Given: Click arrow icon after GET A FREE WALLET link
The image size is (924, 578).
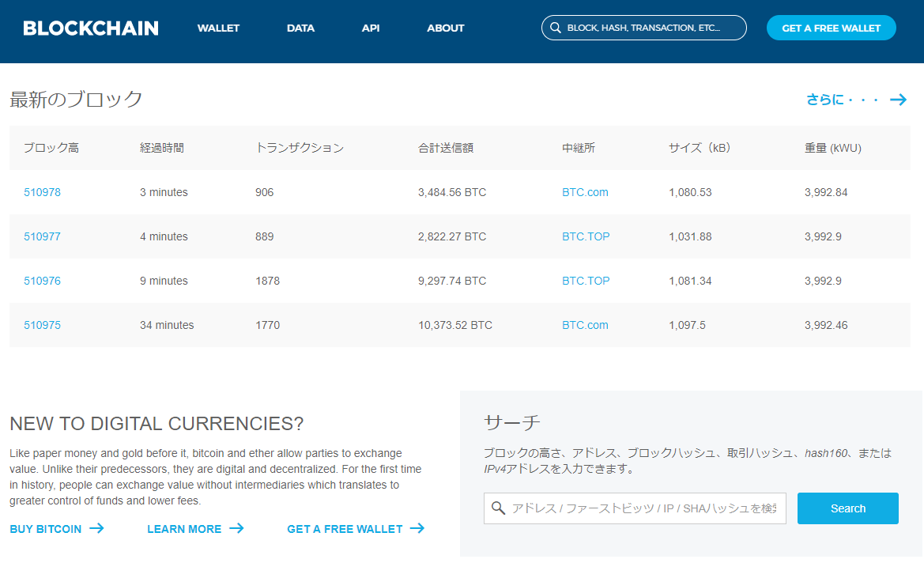Looking at the screenshot, I should click(x=417, y=528).
